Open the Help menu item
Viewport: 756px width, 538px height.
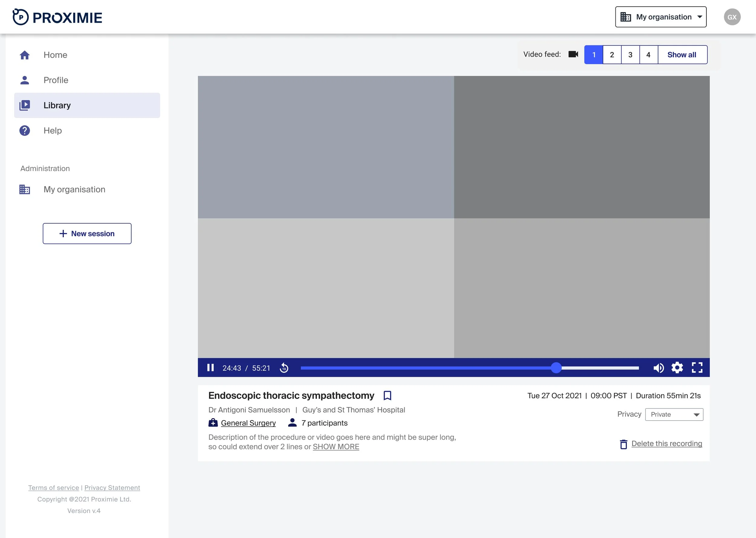(x=53, y=130)
